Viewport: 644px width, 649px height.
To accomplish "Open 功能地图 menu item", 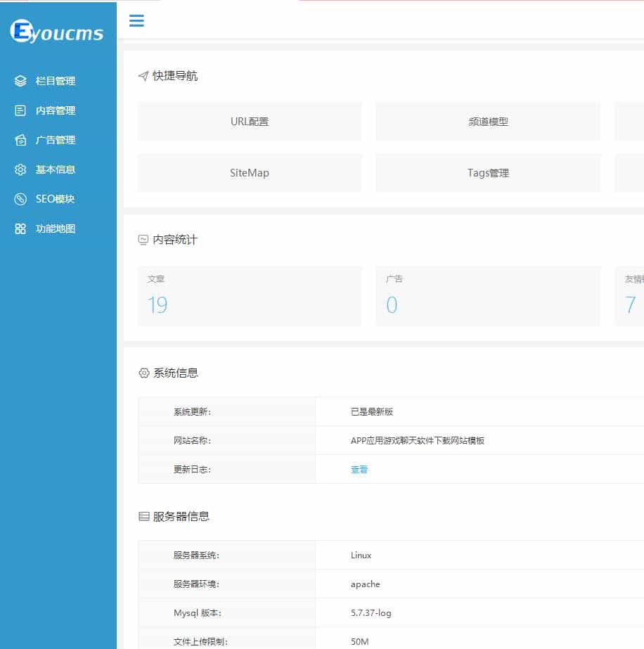I will 56,229.
